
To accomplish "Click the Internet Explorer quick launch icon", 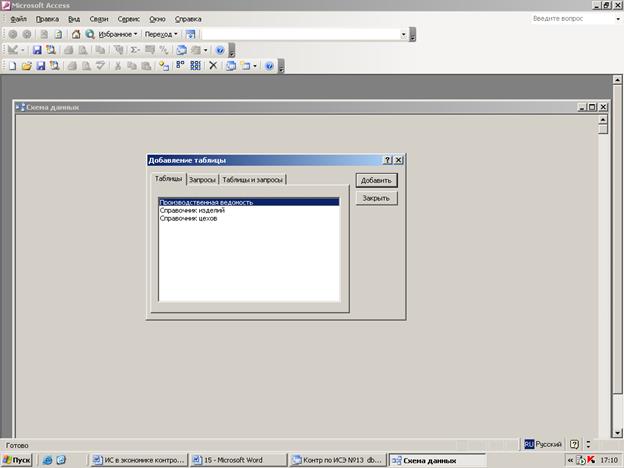I will click(x=47, y=460).
